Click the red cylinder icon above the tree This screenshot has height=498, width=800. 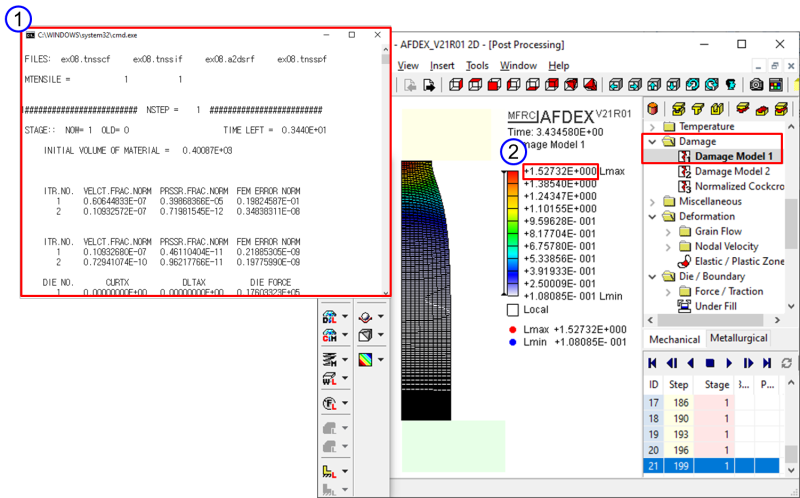[654, 109]
